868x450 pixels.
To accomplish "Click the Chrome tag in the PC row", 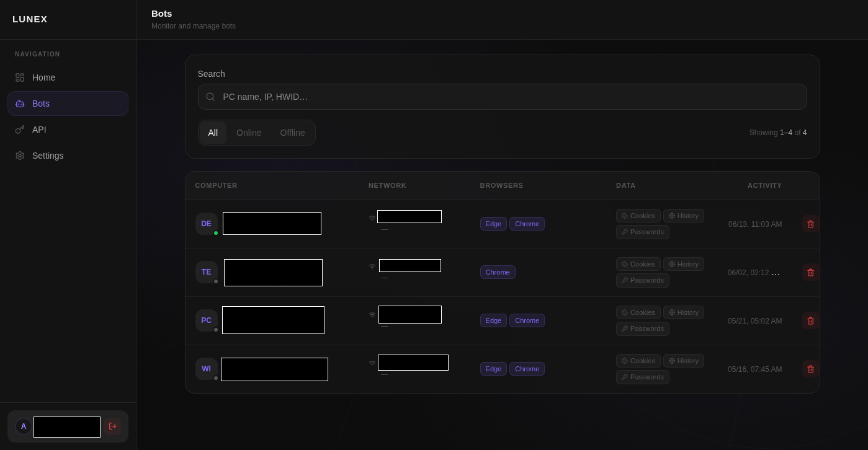I will pyautogui.click(x=527, y=320).
